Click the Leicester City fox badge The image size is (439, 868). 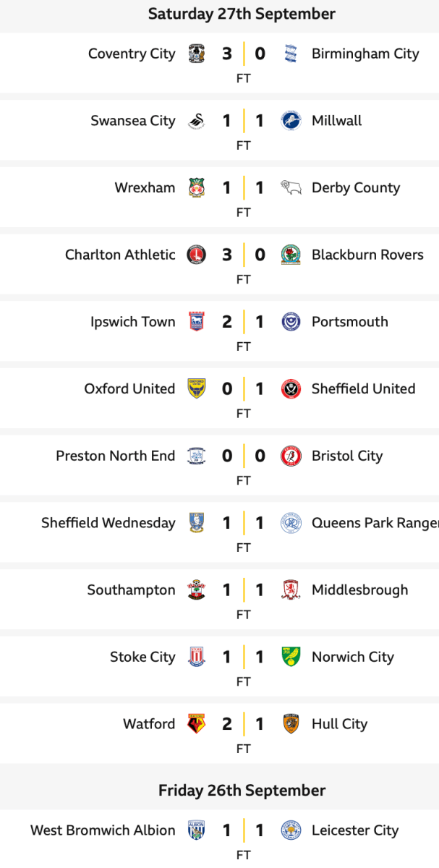pyautogui.click(x=291, y=830)
